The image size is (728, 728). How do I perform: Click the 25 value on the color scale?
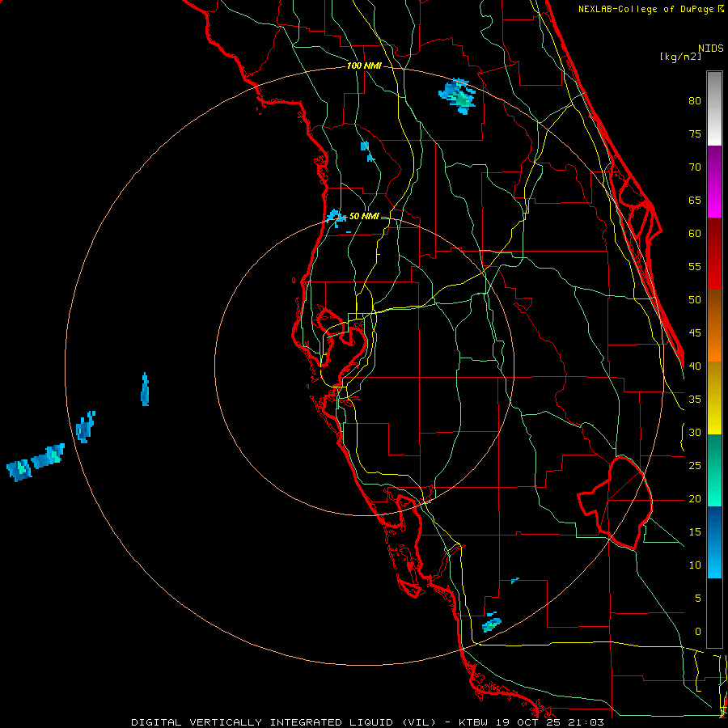coord(695,465)
